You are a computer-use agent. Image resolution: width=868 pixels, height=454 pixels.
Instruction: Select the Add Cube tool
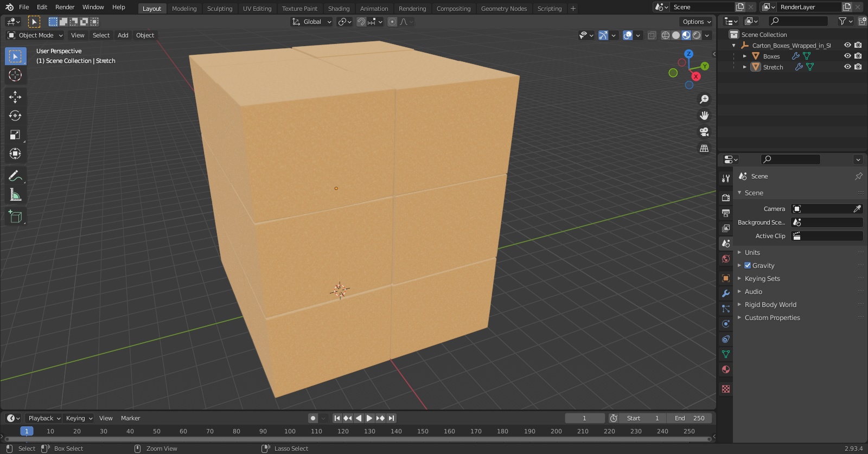[15, 217]
